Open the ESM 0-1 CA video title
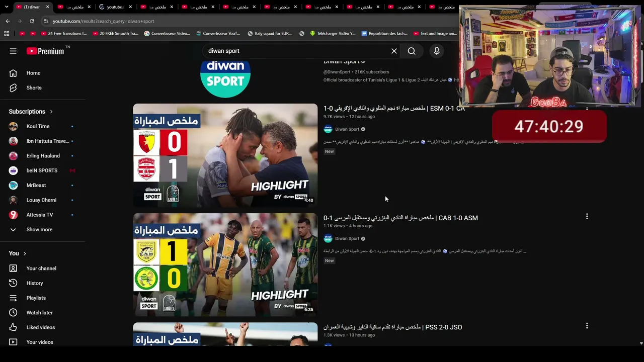 click(x=394, y=109)
